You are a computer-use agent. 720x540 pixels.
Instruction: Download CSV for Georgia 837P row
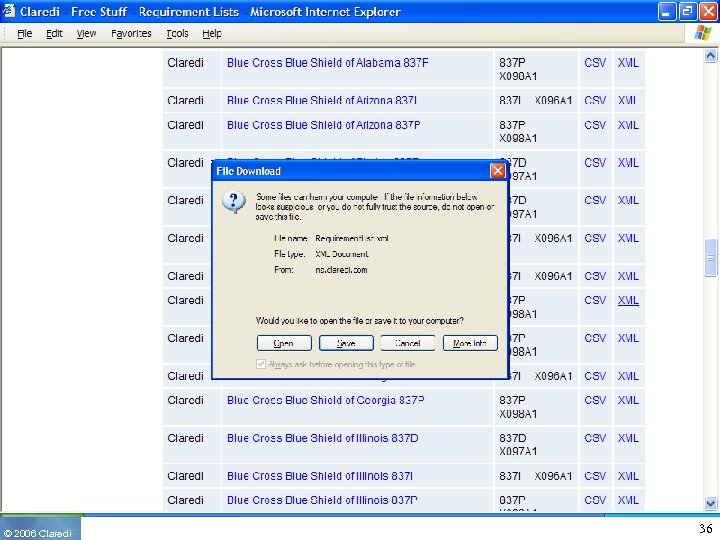click(595, 400)
